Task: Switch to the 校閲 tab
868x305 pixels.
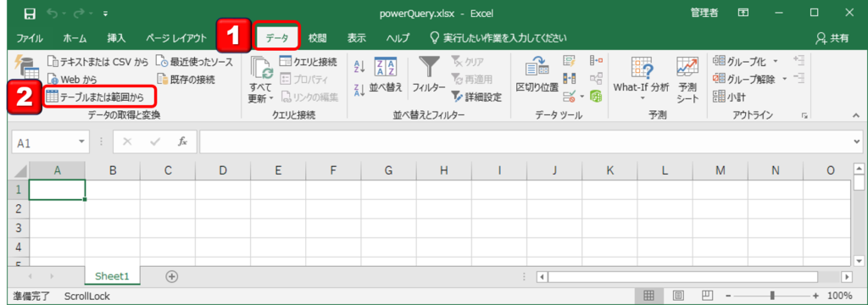Action: (317, 38)
